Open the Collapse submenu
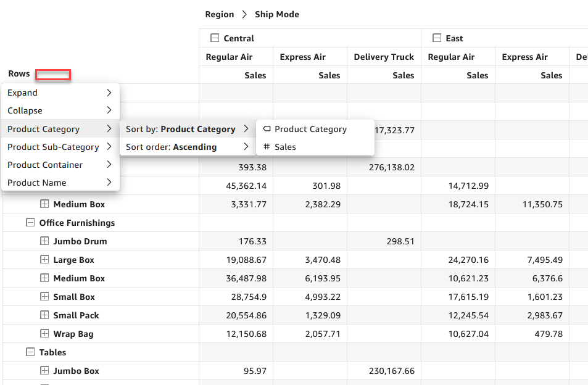This screenshot has width=588, height=385. (60, 110)
